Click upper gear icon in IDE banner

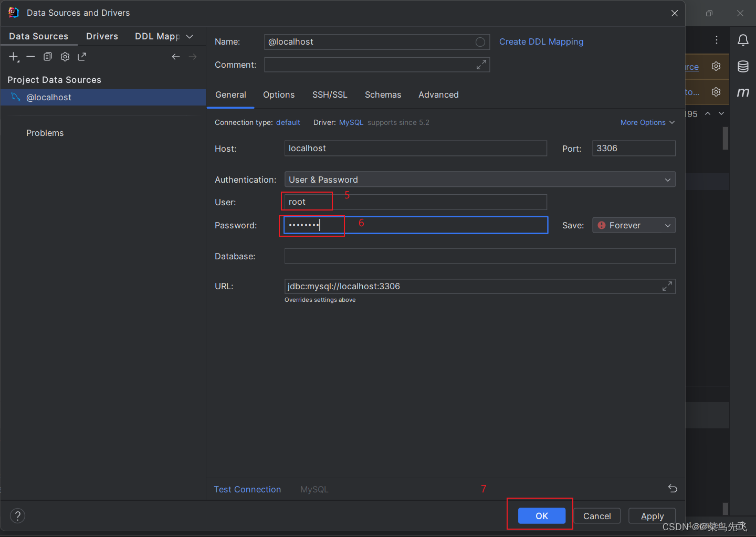716,66
